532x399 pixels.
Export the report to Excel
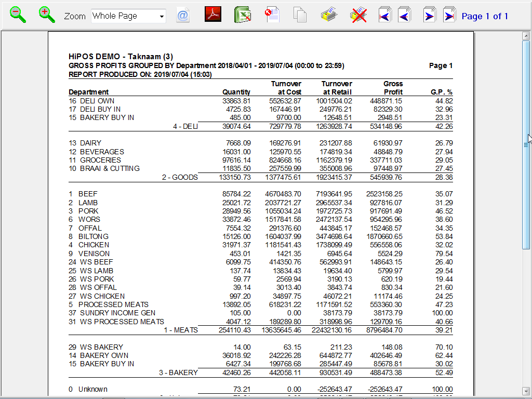(x=243, y=15)
